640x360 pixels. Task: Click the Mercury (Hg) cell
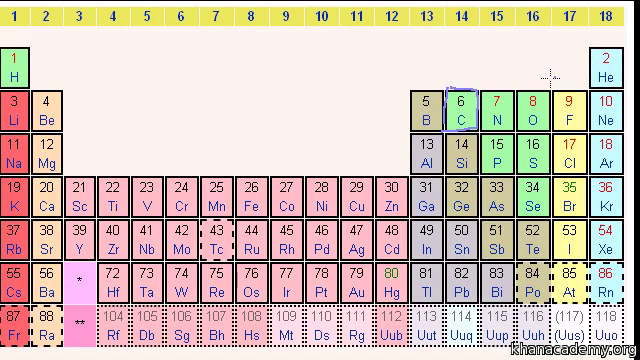coord(392,283)
